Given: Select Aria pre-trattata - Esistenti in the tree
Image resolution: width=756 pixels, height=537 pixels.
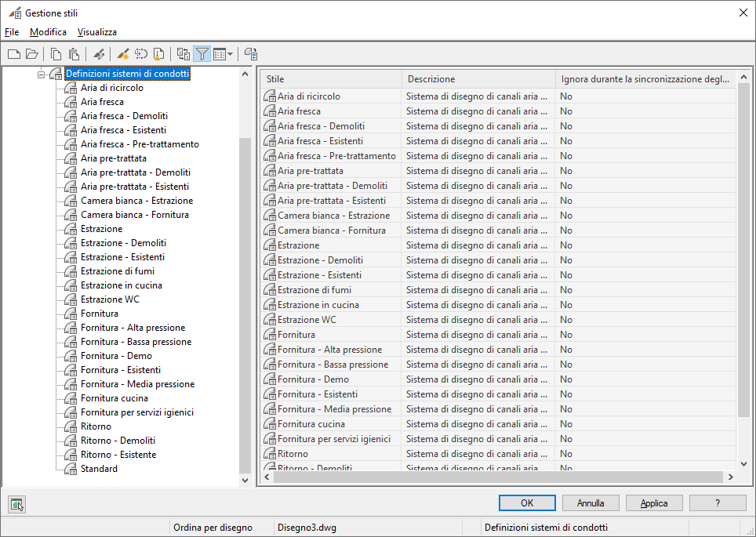Looking at the screenshot, I should (135, 187).
